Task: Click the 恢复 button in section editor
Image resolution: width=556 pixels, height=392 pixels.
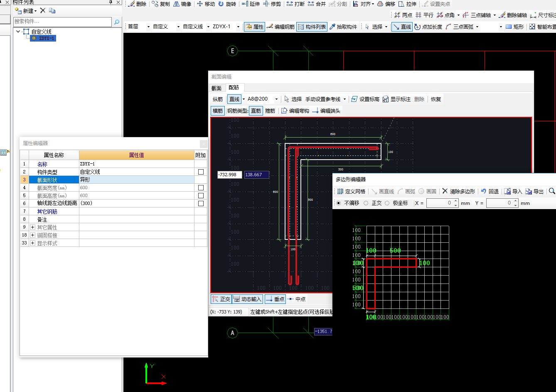Action: 436,99
